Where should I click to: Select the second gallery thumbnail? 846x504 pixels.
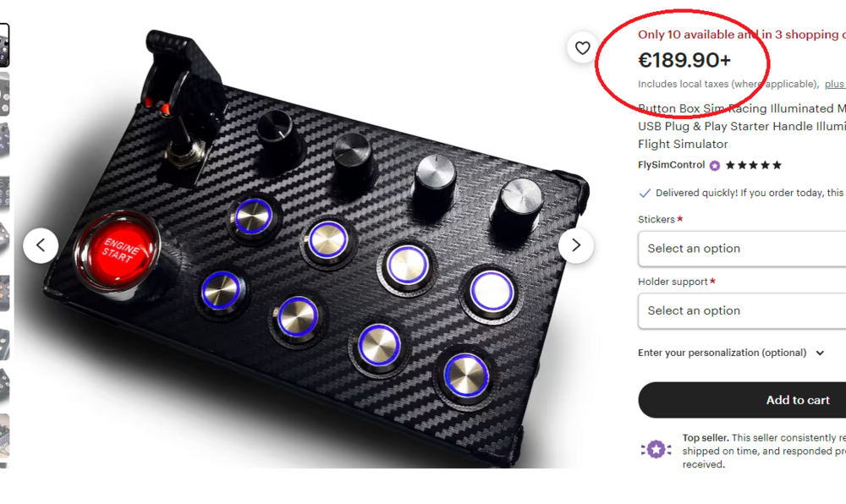coord(4,93)
